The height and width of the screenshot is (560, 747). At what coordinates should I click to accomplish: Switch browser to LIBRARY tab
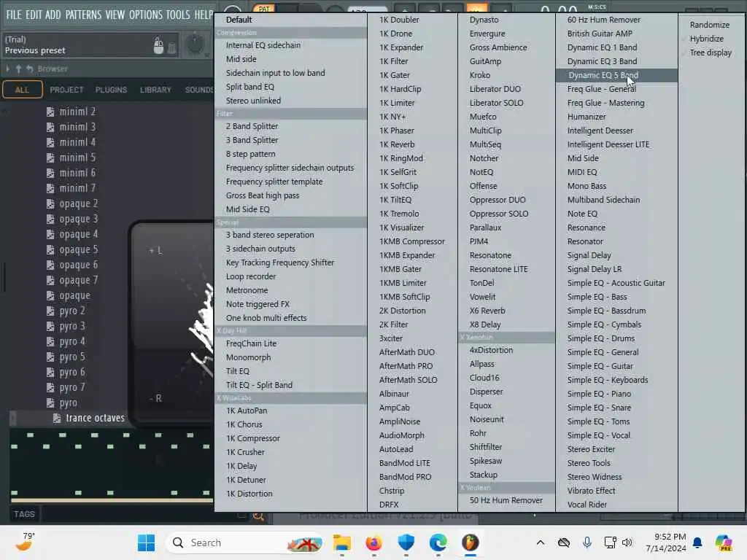point(155,90)
